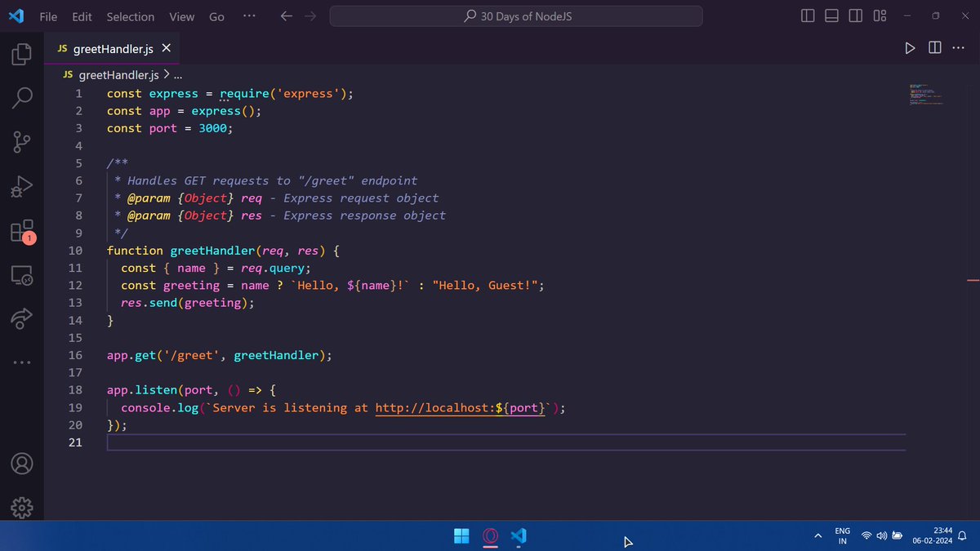980x551 pixels.
Task: Open the Explorer view in activity bar
Action: click(x=22, y=54)
